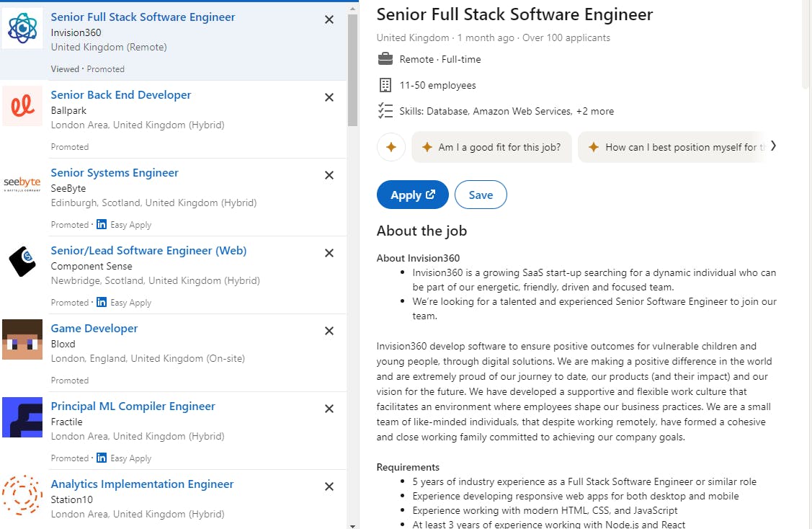Open Principal ML Compiler Engineer listing
This screenshot has width=812, height=529.
point(133,406)
